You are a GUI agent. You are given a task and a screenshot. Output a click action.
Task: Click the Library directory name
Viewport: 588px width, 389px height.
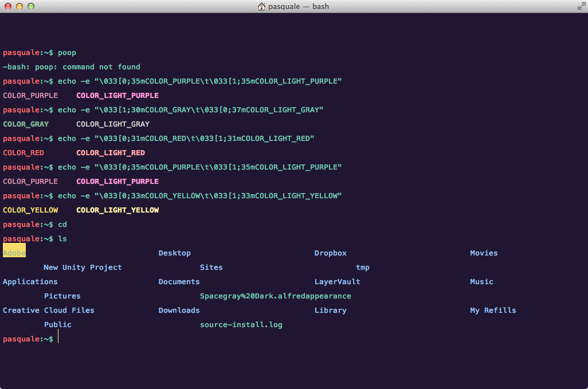[330, 311]
